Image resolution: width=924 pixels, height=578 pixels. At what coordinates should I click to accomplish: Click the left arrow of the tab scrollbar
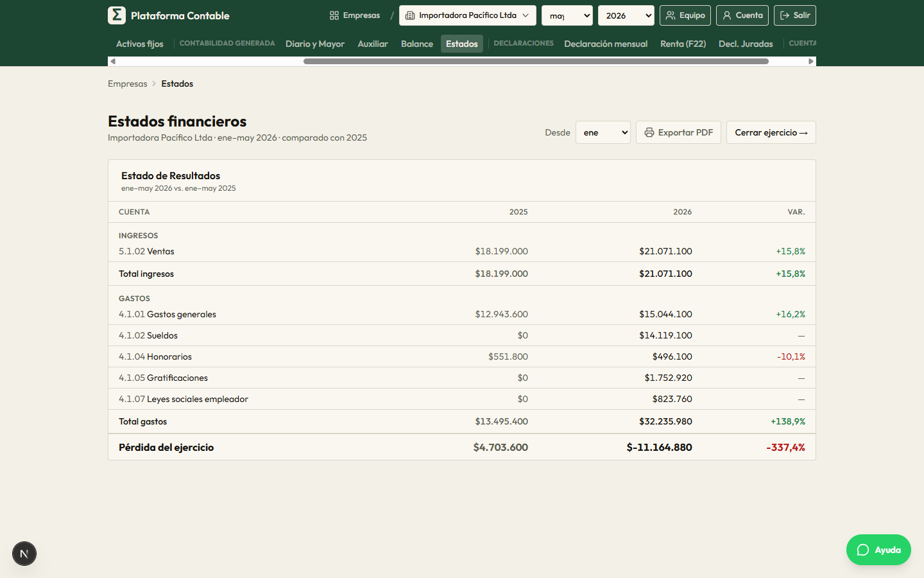point(113,62)
